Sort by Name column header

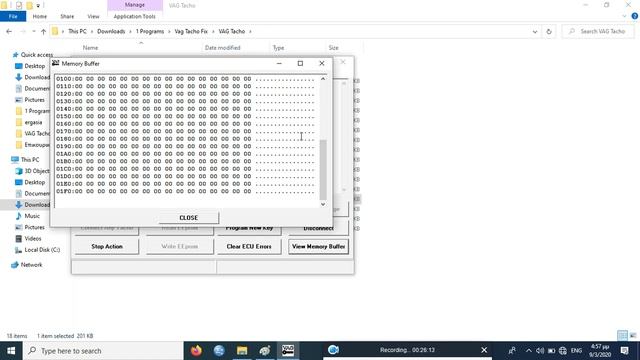point(91,48)
